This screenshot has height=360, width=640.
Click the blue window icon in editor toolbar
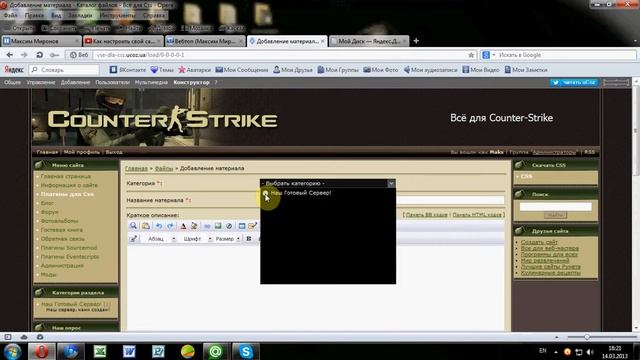click(x=242, y=226)
